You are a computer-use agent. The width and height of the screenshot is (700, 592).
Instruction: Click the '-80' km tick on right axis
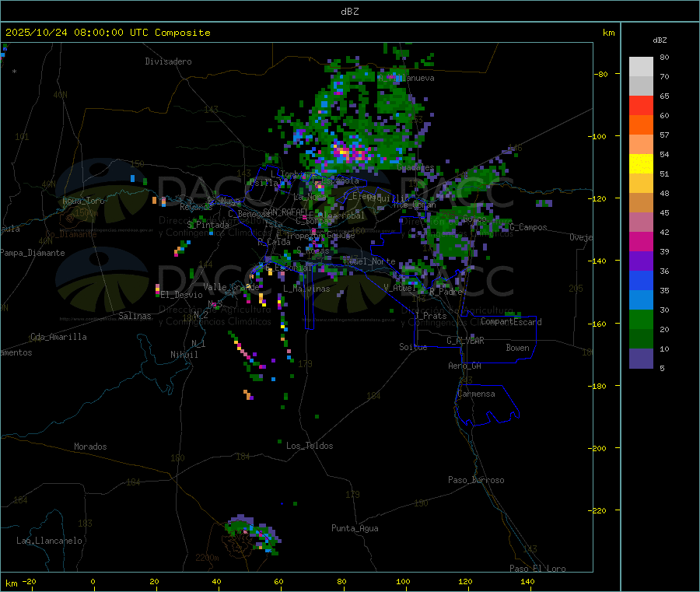601,74
